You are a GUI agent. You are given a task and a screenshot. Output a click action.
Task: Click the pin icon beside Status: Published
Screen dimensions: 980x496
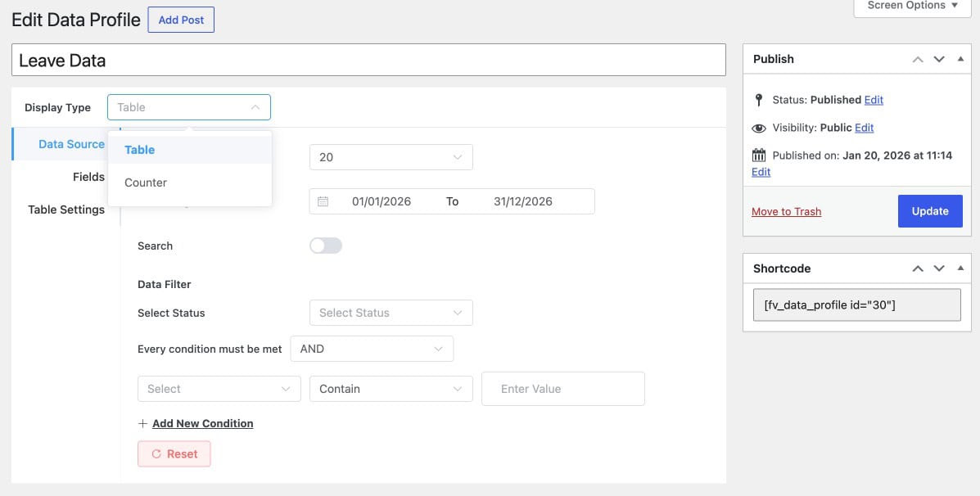coord(759,100)
